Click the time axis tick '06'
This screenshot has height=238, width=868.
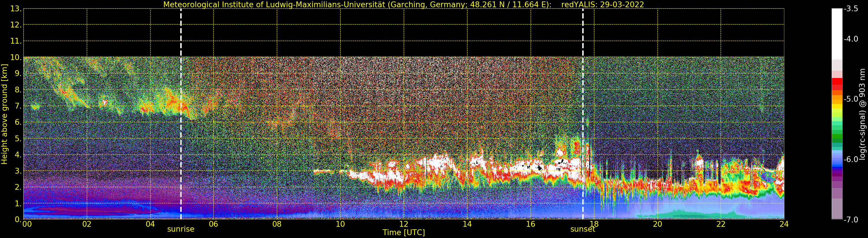214,224
